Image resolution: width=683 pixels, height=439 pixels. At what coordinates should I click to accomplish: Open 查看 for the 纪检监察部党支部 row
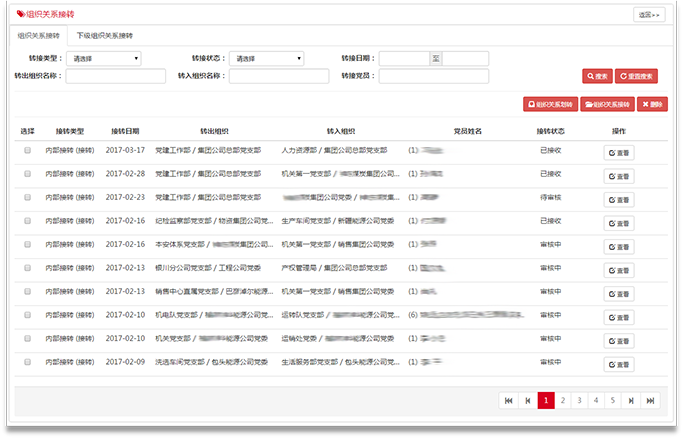pyautogui.click(x=619, y=223)
